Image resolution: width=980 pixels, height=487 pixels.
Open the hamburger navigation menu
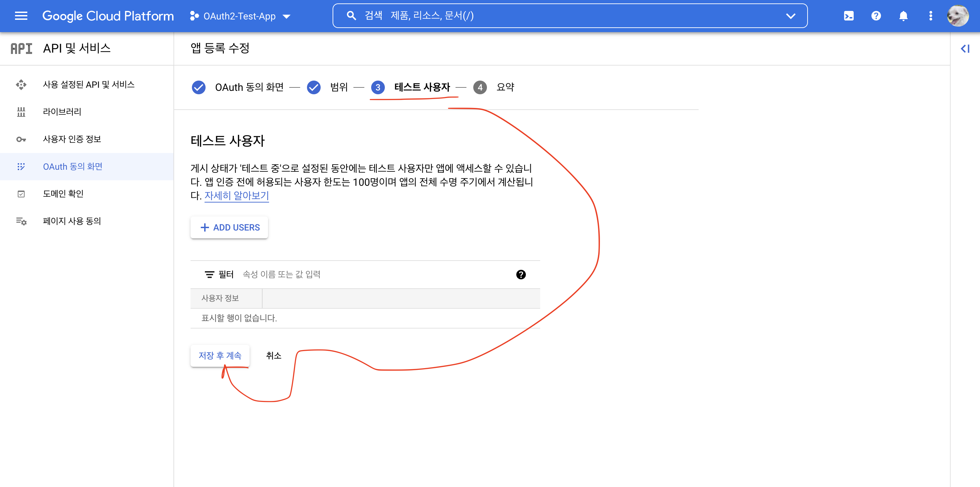(21, 16)
